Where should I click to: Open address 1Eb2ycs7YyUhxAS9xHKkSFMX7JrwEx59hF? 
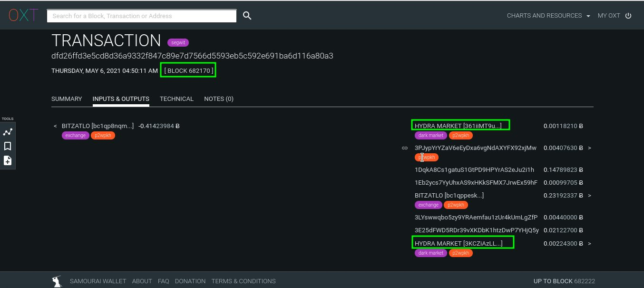coord(476,183)
